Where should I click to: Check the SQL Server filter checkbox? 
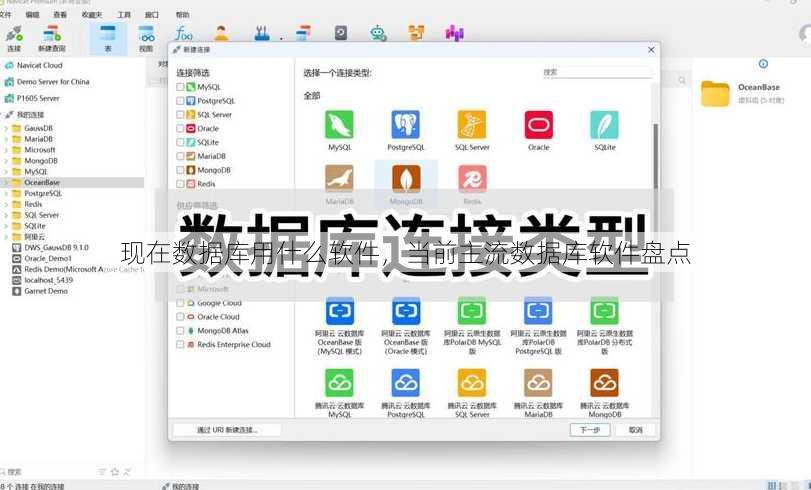pos(180,114)
